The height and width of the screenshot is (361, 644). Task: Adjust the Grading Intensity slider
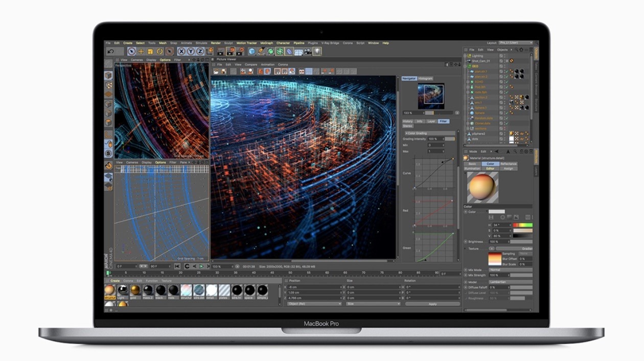[x=449, y=139]
